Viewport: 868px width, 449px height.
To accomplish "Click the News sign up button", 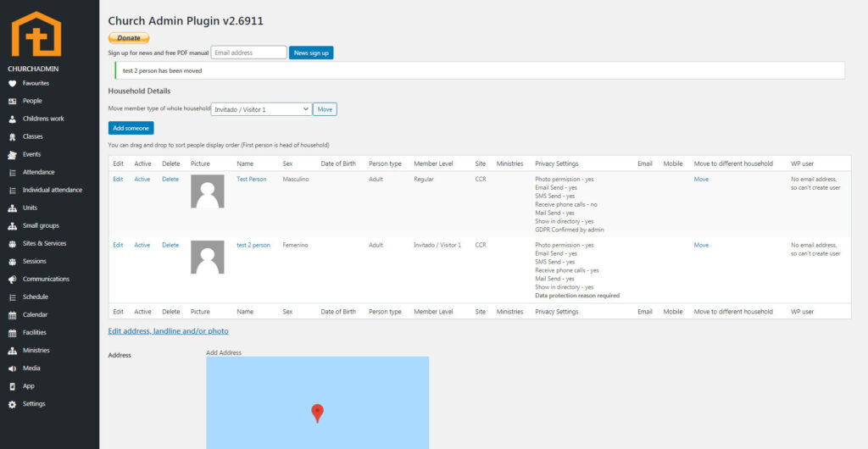I will point(311,53).
